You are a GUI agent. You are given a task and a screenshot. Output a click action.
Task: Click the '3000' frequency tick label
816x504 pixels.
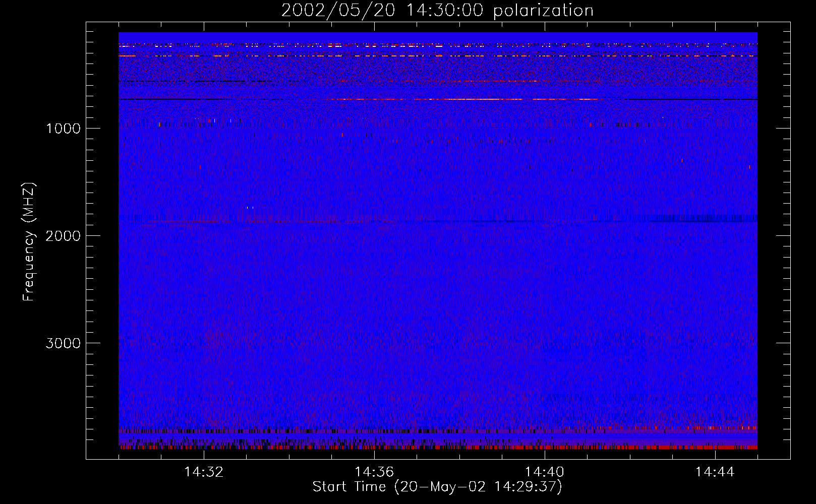(64, 343)
